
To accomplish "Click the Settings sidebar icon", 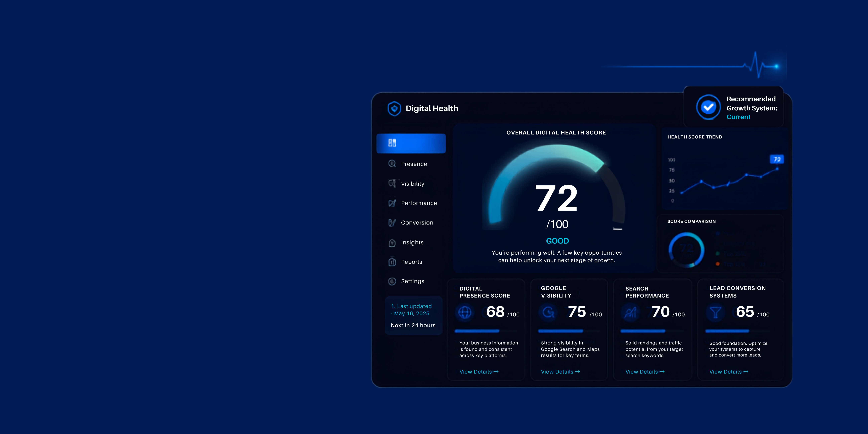I will pos(392,281).
